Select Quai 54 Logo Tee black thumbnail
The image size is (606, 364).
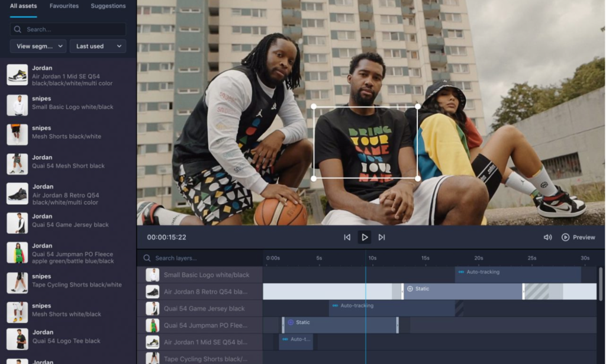tap(17, 339)
